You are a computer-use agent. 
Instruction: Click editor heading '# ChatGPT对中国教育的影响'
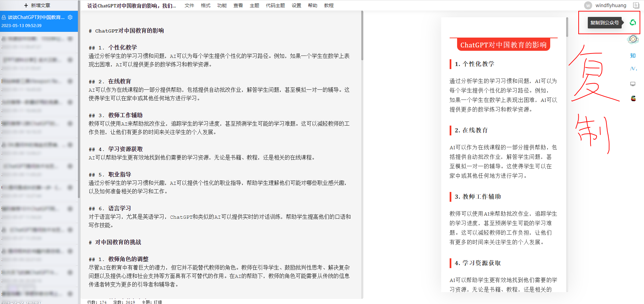(x=126, y=31)
